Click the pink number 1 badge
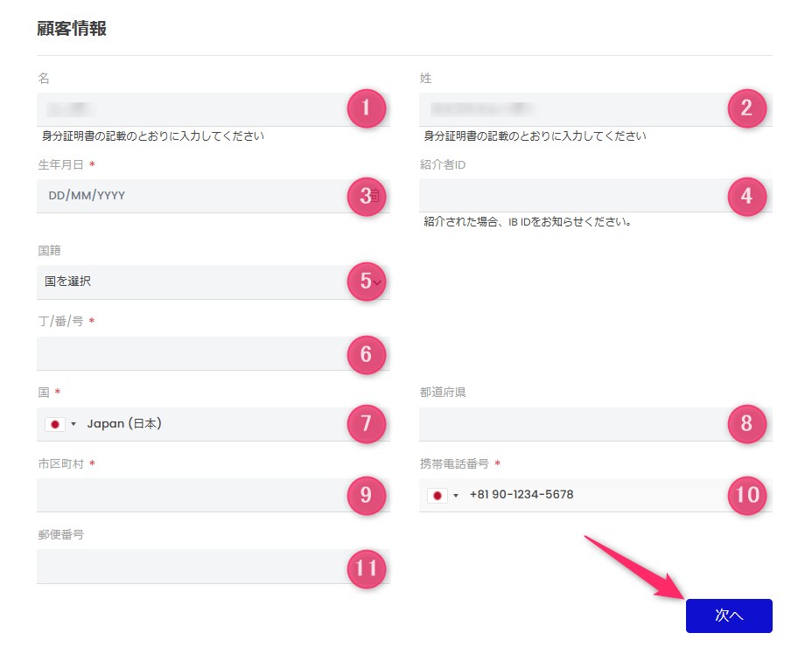The image size is (812, 654). [366, 108]
